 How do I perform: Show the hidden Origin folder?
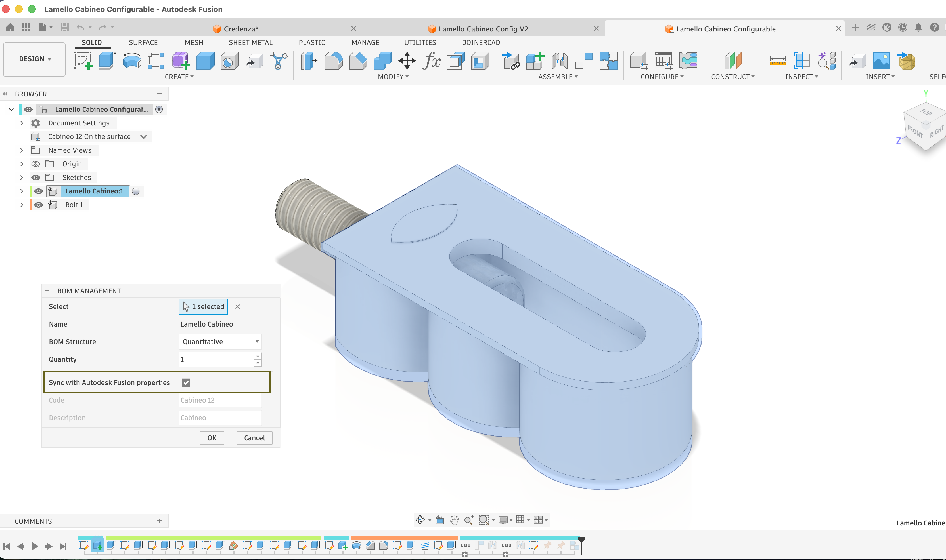click(x=35, y=164)
